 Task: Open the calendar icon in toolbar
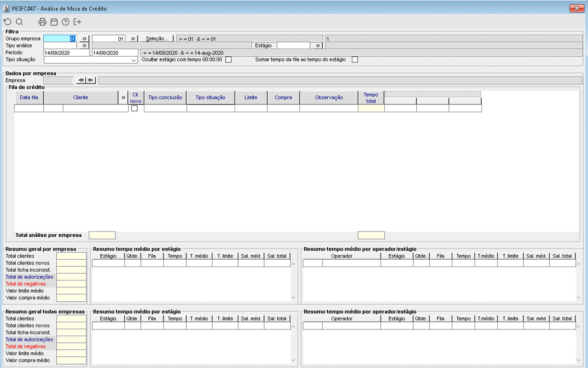[54, 22]
